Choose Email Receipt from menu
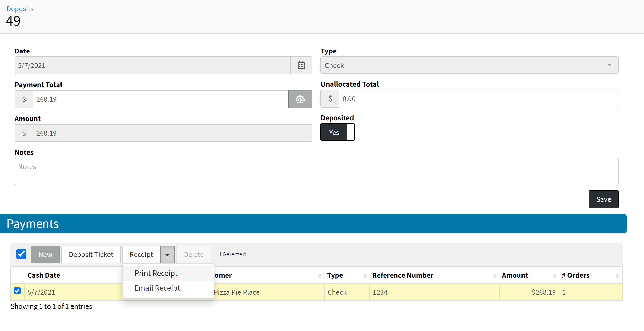This screenshot has width=644, height=331. (x=157, y=288)
